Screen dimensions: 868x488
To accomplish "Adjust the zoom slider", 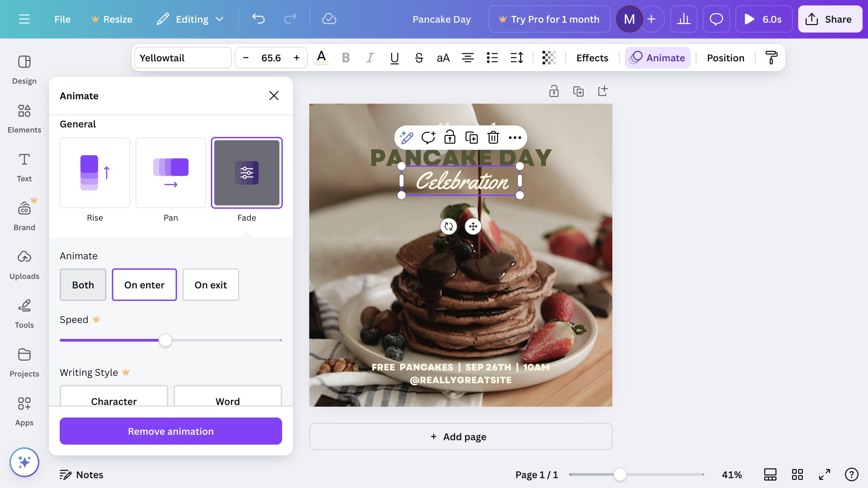I will pyautogui.click(x=620, y=474).
